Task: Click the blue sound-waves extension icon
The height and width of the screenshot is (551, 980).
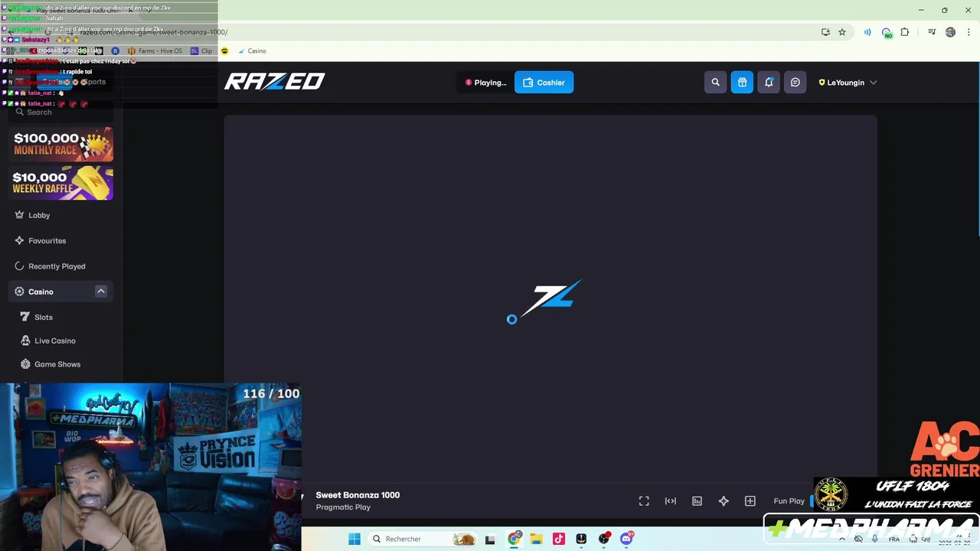Action: click(867, 32)
